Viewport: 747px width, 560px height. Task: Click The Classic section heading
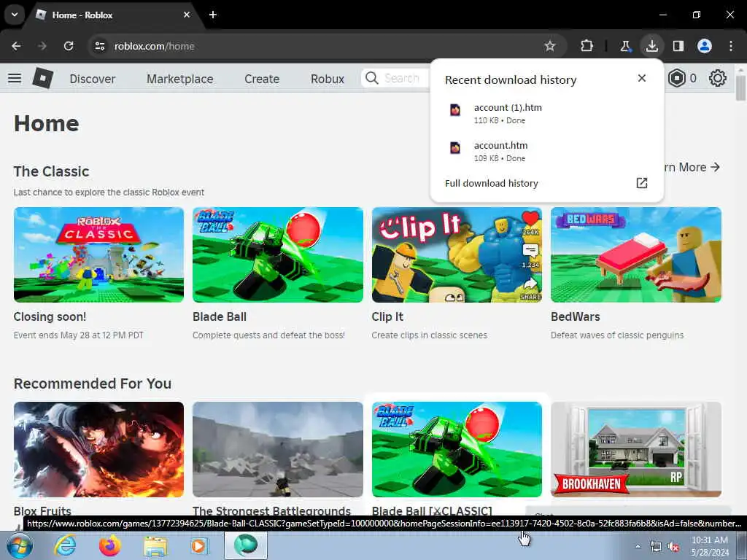52,171
